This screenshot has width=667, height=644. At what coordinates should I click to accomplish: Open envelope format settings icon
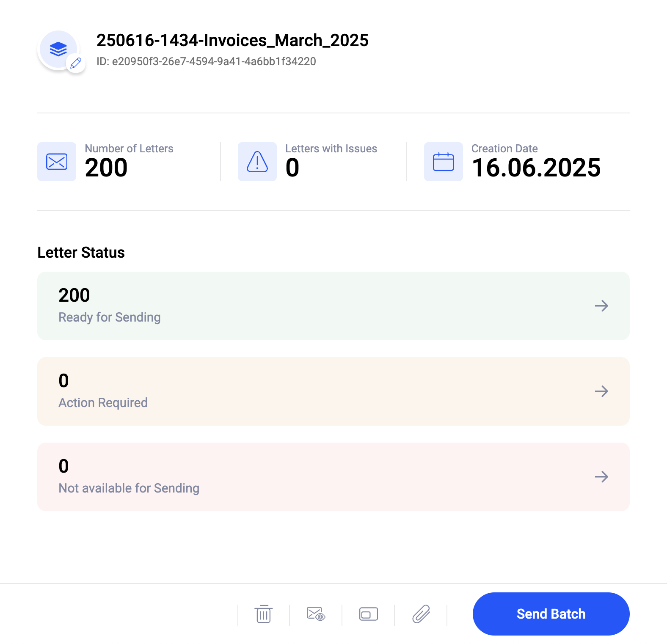click(x=368, y=614)
